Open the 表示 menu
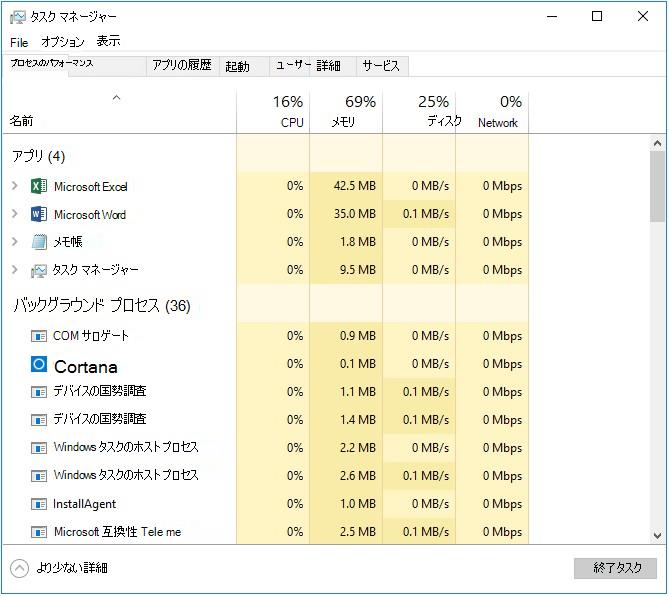This screenshot has width=669, height=597. coord(108,41)
